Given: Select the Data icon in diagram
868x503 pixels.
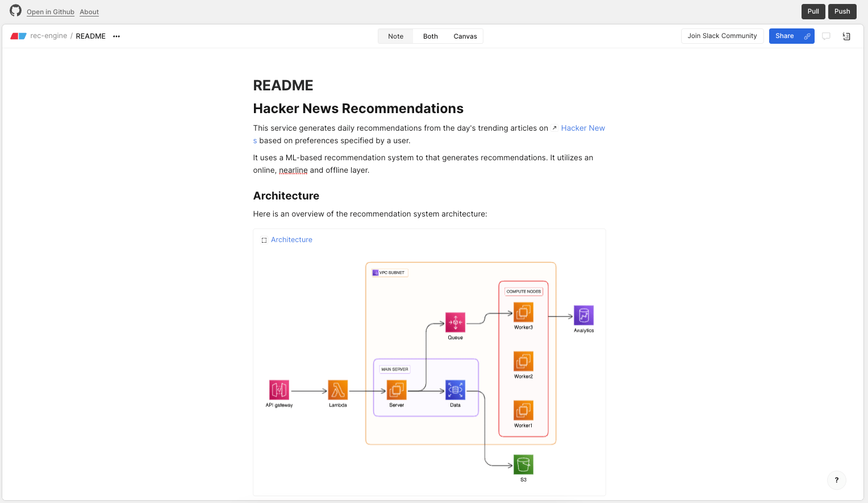Looking at the screenshot, I should click(x=456, y=390).
